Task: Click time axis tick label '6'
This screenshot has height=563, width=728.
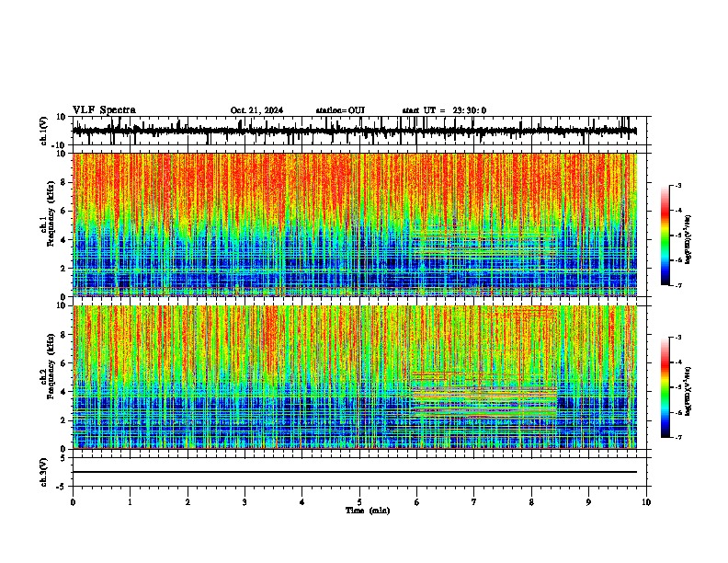Action: 417,502
